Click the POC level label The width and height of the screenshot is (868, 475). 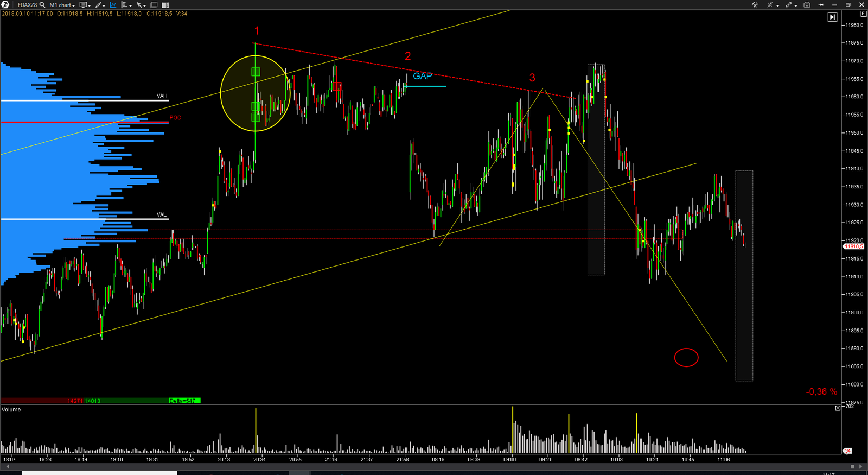pos(175,118)
